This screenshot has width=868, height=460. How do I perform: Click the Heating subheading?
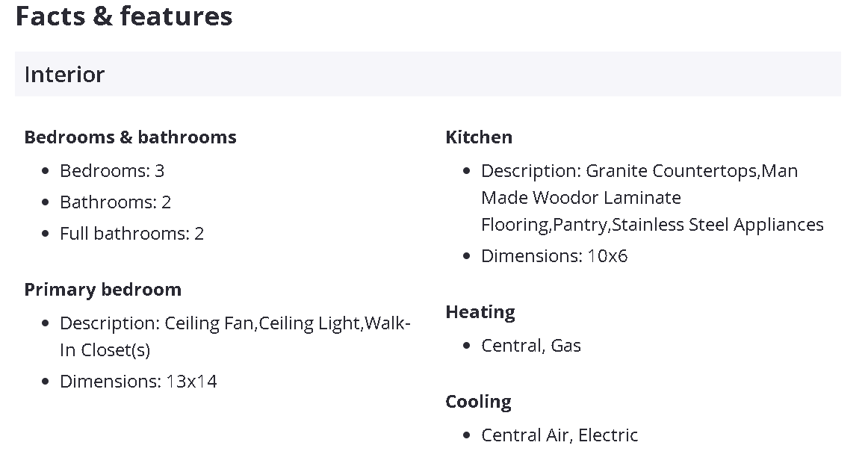point(480,312)
